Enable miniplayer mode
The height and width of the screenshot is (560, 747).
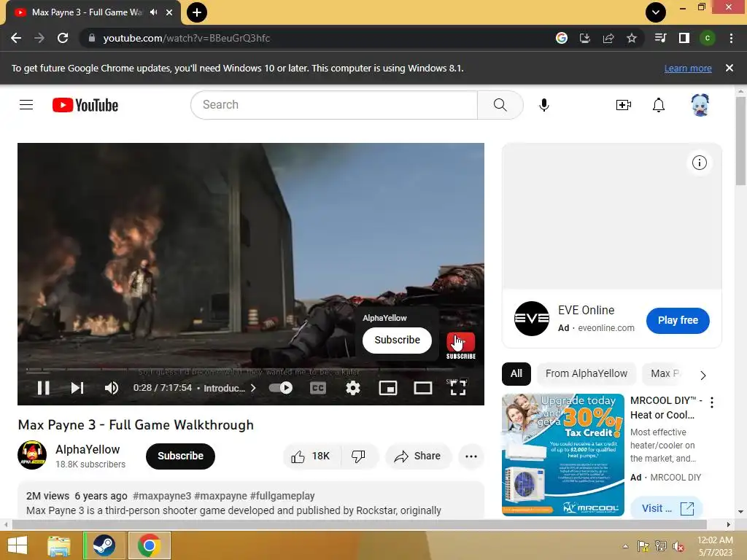[x=388, y=388]
